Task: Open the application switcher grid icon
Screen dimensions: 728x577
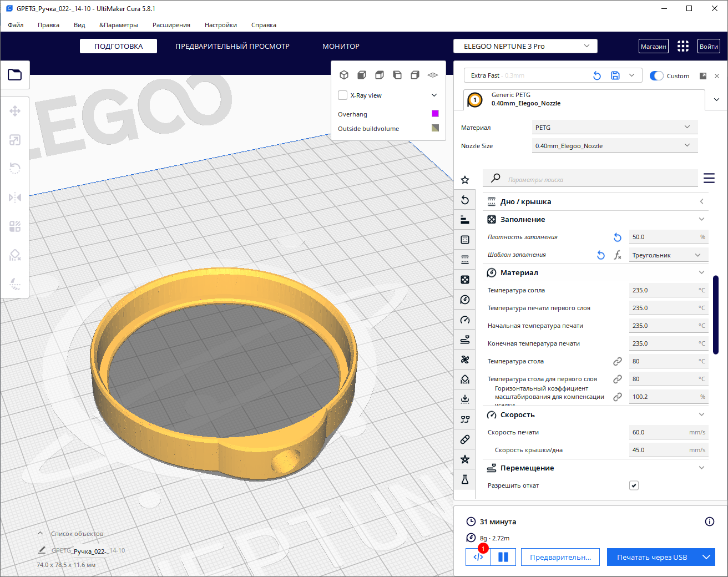Action: [x=683, y=46]
